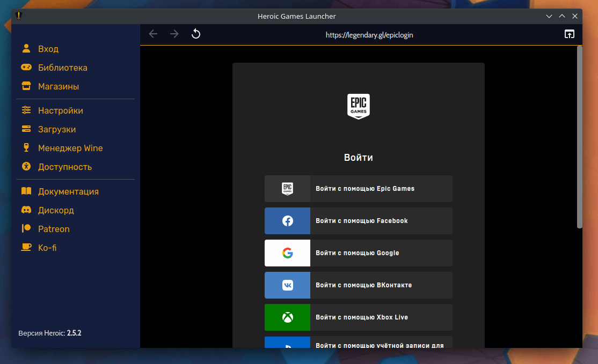Click the Facebook logo tile
This screenshot has width=598, height=364.
point(288,221)
